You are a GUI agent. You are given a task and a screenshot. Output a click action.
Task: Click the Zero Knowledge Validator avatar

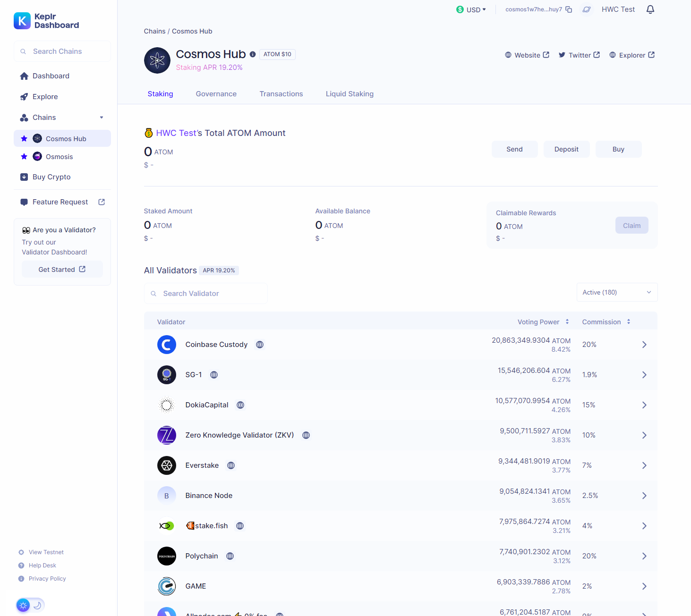point(167,435)
